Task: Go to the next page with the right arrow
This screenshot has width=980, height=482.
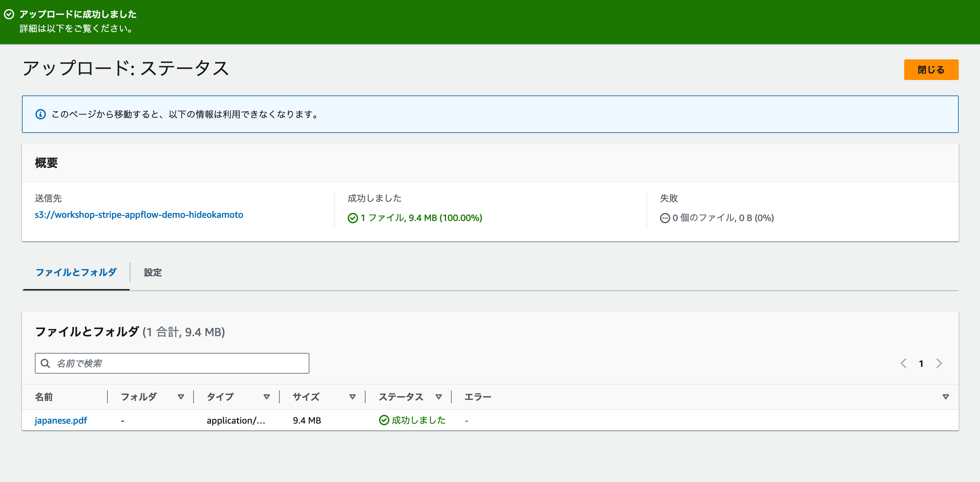Action: 939,363
